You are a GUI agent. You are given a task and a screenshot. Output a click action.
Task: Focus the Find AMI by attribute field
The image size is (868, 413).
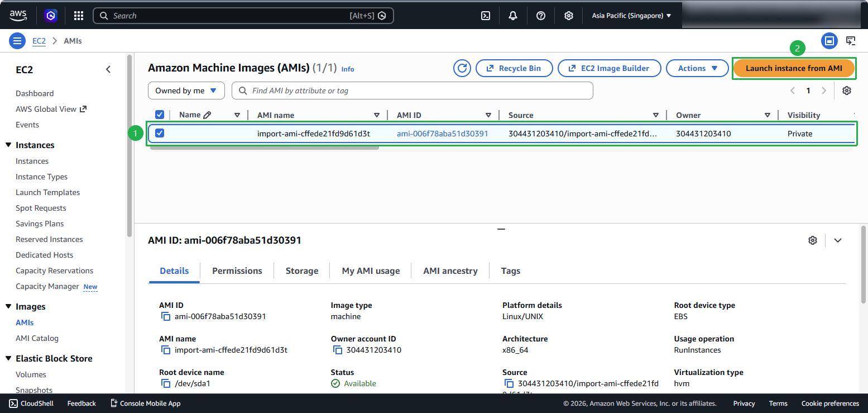413,91
